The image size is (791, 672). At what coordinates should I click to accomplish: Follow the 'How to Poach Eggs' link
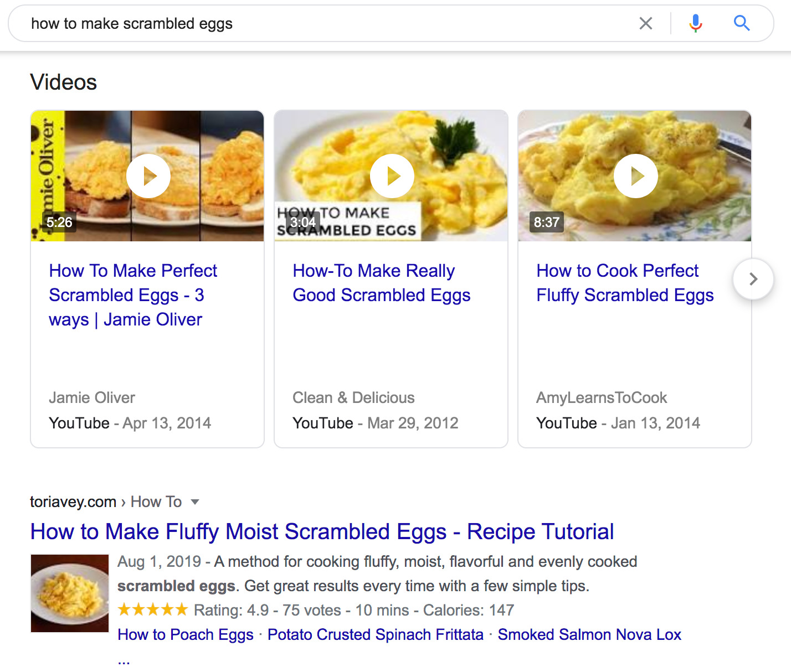(x=184, y=635)
